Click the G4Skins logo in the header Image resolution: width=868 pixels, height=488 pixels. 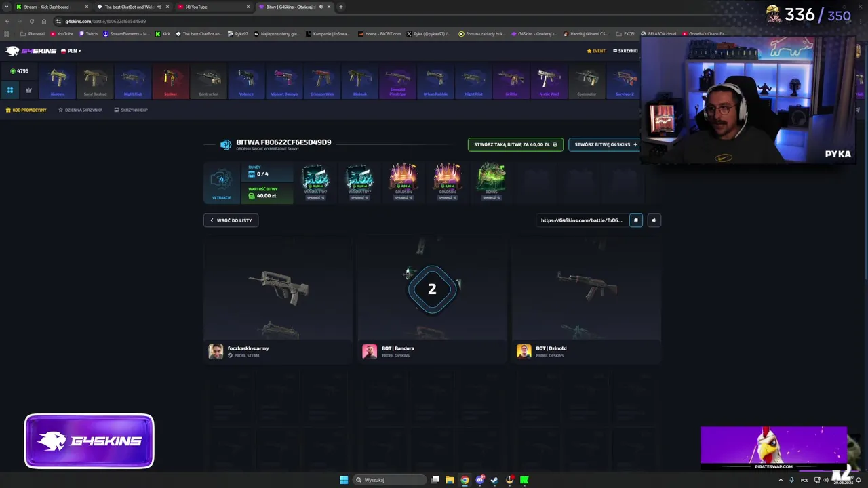click(30, 51)
